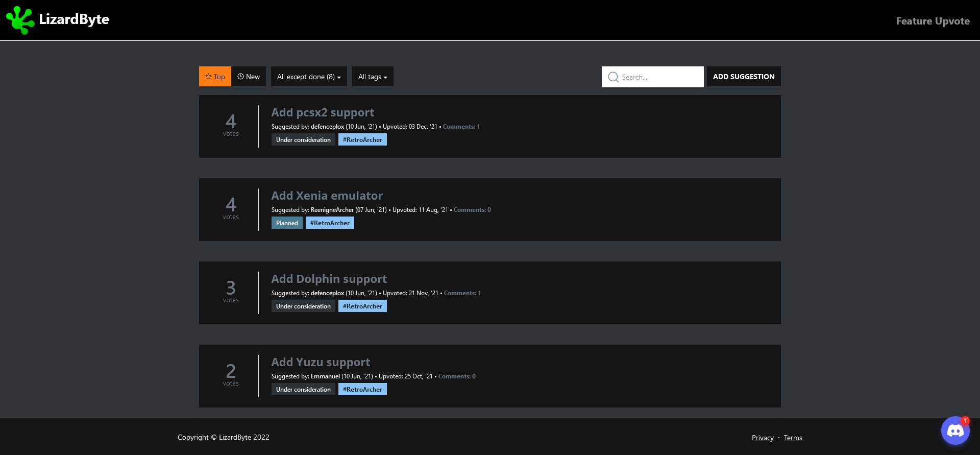Click 'Under consideration' status on Yuzu card

tap(303, 390)
